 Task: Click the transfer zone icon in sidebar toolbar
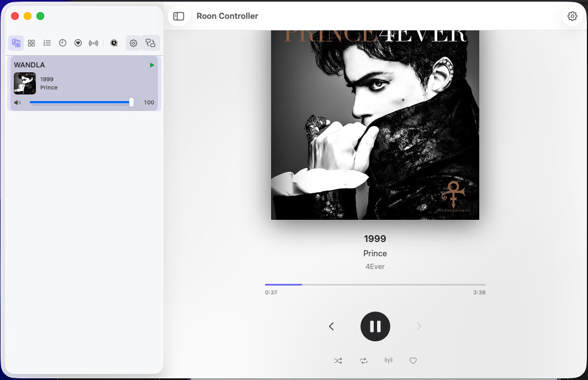tap(151, 43)
